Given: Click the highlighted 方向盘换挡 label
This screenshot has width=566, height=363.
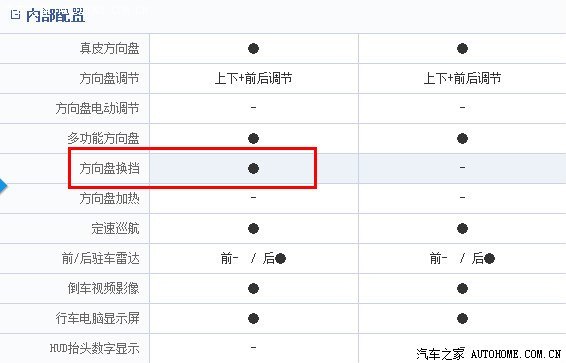Looking at the screenshot, I should pos(110,168).
